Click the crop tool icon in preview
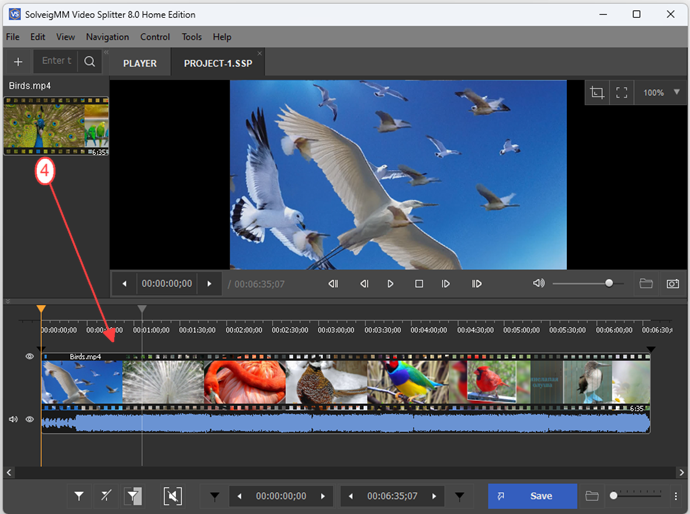 597,92
